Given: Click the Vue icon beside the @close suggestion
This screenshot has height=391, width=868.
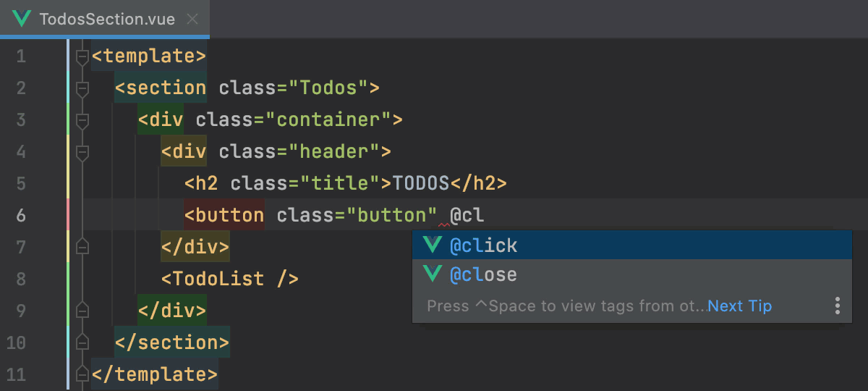Looking at the screenshot, I should 433,274.
